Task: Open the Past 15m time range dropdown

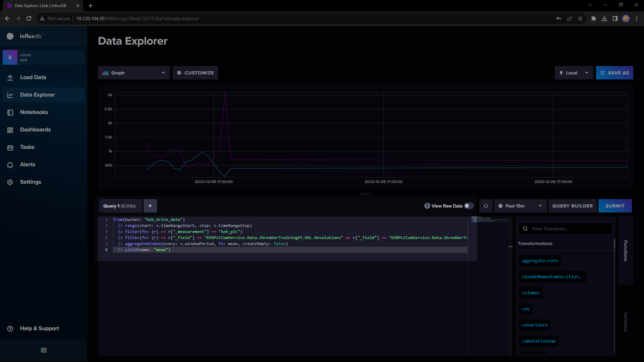Action: click(520, 206)
